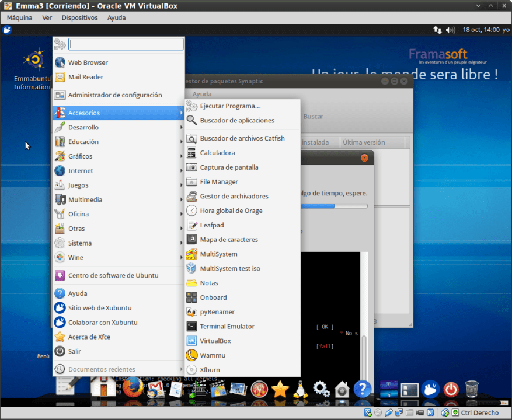Open Centro de software de Ubuntu
This screenshot has width=512, height=420.
(113, 275)
